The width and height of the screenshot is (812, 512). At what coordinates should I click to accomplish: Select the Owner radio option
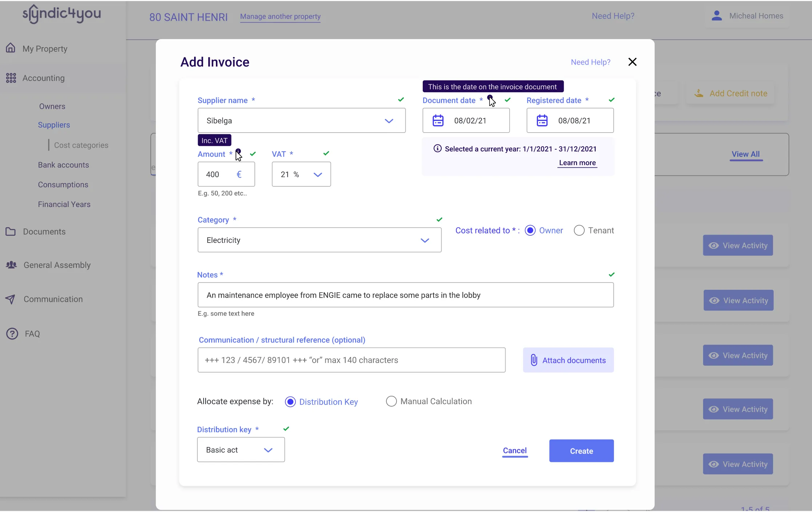[x=530, y=230]
